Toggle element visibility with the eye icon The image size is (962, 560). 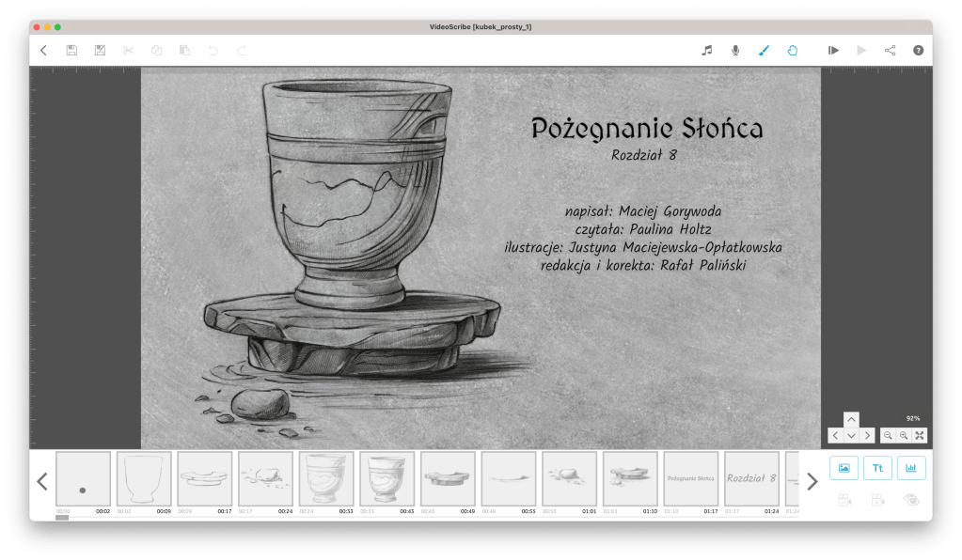(x=910, y=501)
